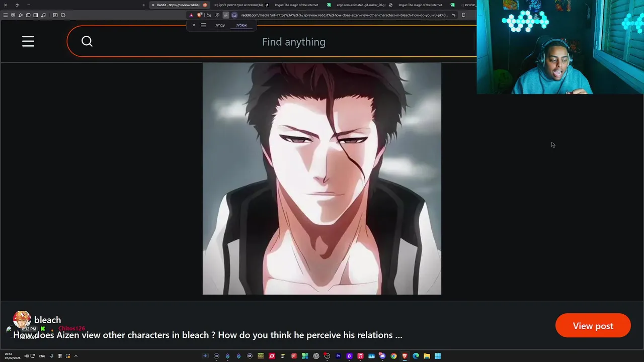This screenshot has height=362, width=644.
Task: Toggle the translate icon in the address bar
Action: tap(226, 15)
